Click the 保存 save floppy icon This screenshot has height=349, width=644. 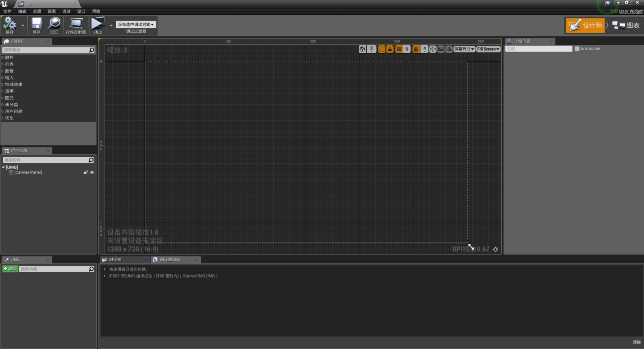[x=36, y=25]
